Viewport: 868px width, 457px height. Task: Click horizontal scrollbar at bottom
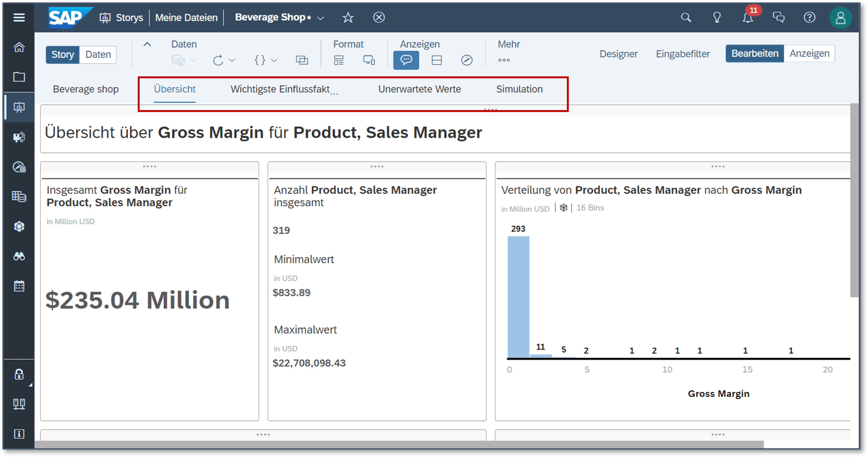399,445
